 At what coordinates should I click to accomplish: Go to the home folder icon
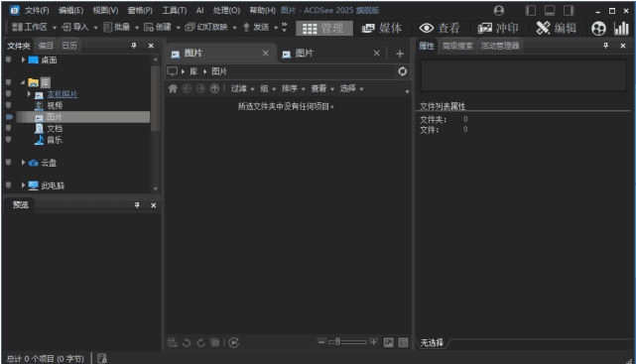(x=173, y=88)
